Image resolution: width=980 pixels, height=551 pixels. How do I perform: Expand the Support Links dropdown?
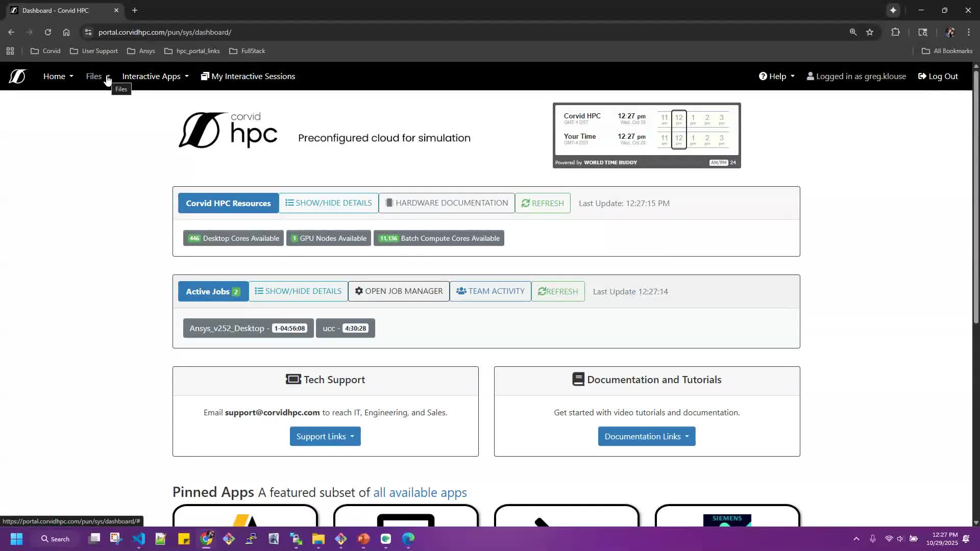(325, 436)
